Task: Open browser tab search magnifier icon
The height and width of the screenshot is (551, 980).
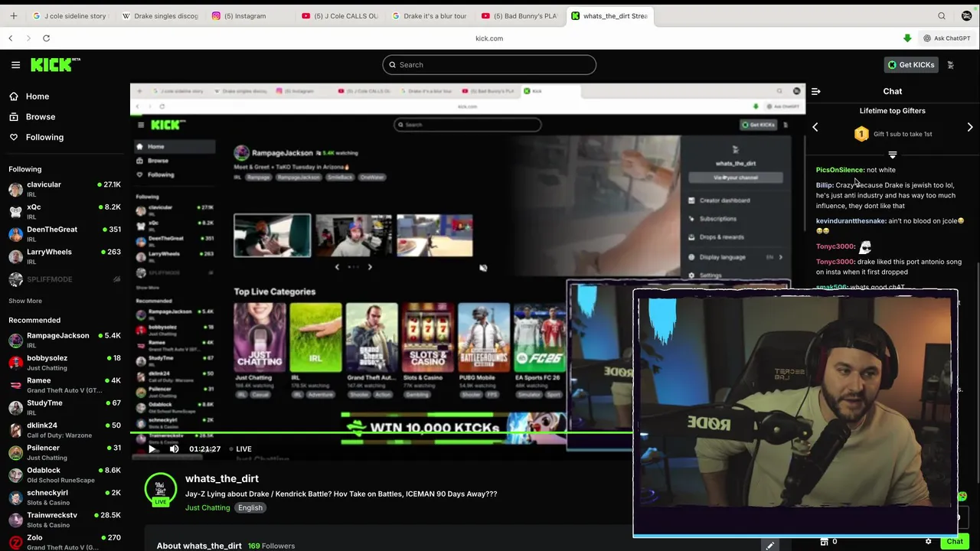Action: (x=942, y=15)
